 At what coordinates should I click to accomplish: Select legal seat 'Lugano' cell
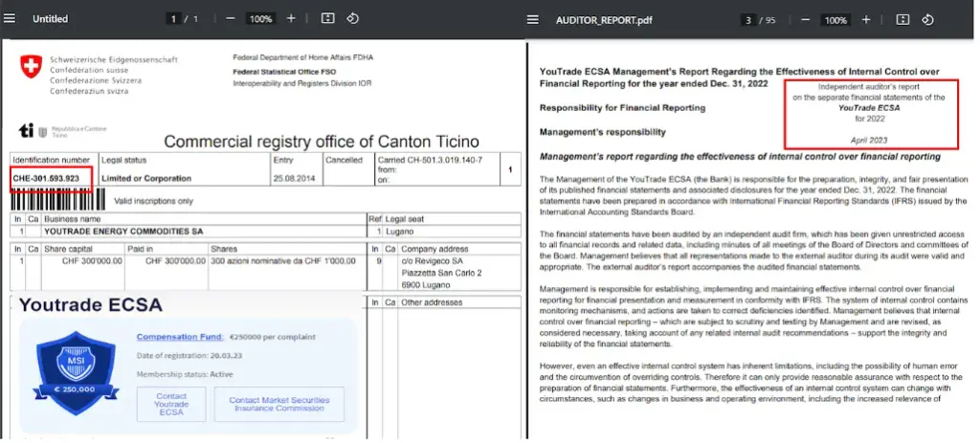(399, 232)
